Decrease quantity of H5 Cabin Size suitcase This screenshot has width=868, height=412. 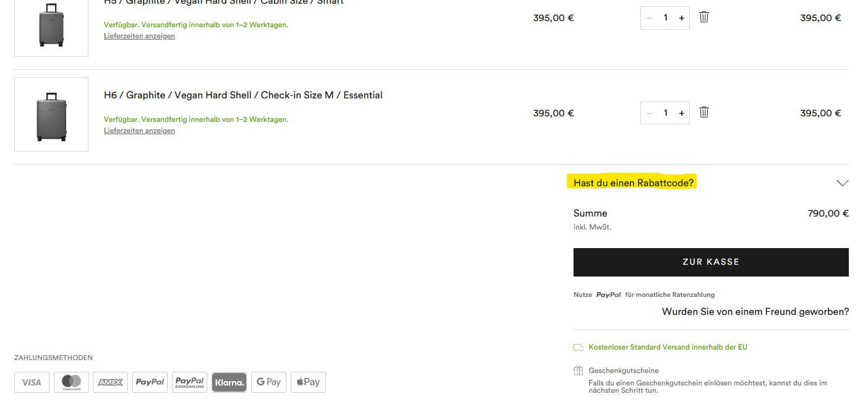[649, 18]
